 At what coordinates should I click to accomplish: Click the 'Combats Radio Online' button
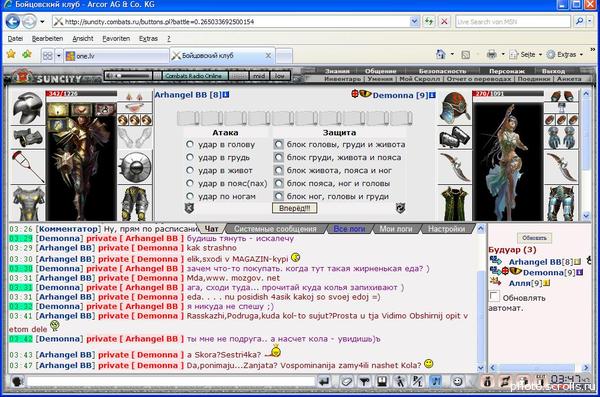[x=195, y=76]
